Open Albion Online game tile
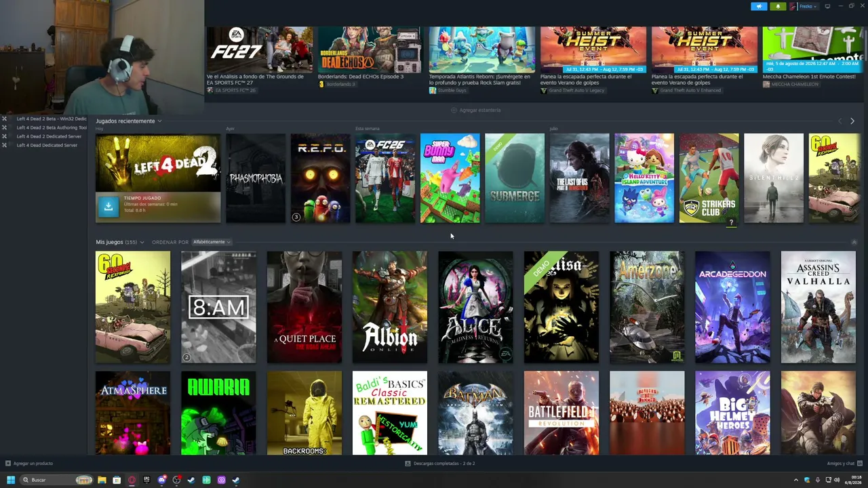This screenshot has width=868, height=488. 390,307
